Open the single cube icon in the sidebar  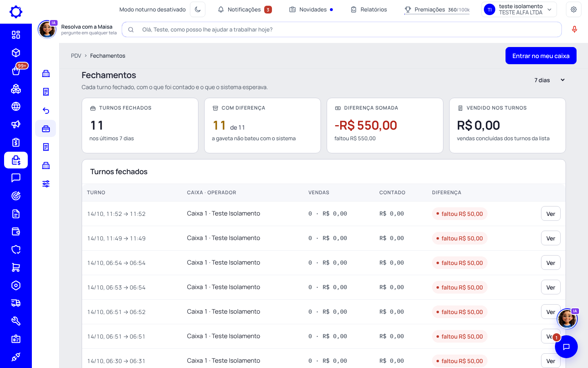(16, 53)
